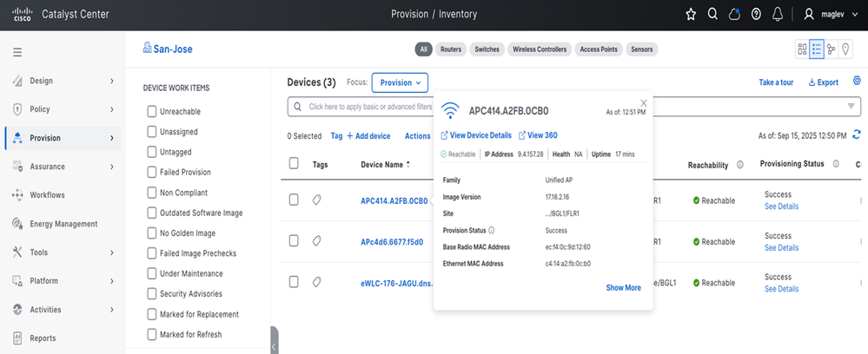
Task: Open the Focus Provision dropdown
Action: click(x=400, y=82)
